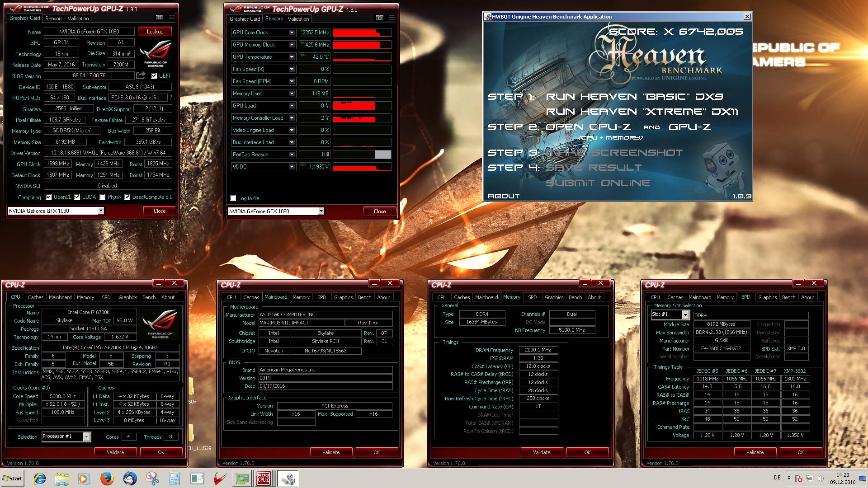Click Close in the GPU-Z Sensors window
Image resolution: width=868 pixels, height=488 pixels.
[x=380, y=211]
